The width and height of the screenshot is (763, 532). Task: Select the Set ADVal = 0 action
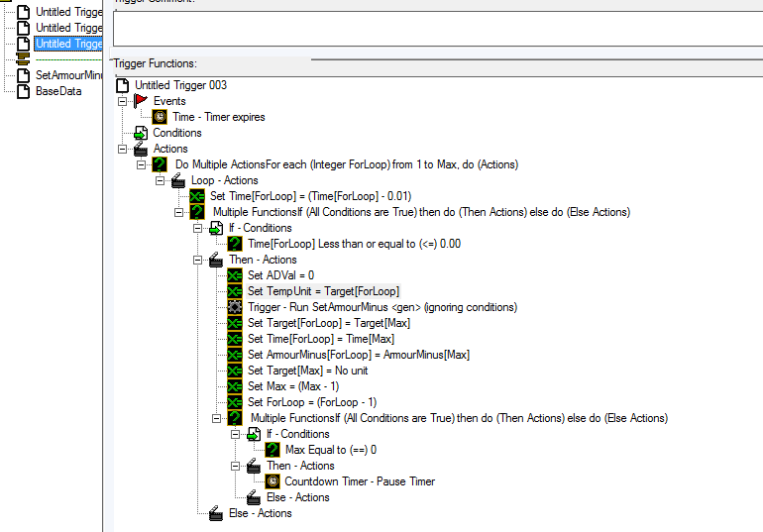point(280,275)
